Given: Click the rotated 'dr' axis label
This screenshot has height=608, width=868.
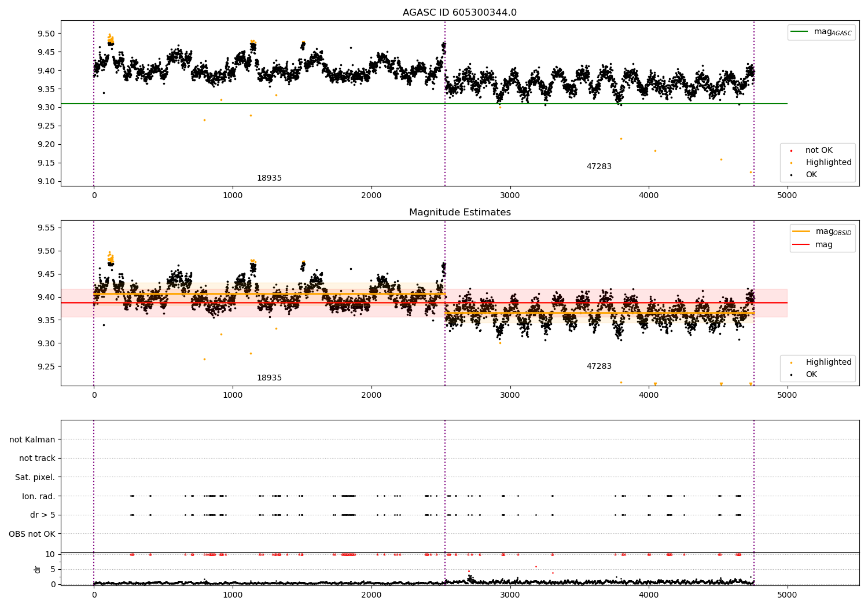Looking at the screenshot, I should coord(38,569).
